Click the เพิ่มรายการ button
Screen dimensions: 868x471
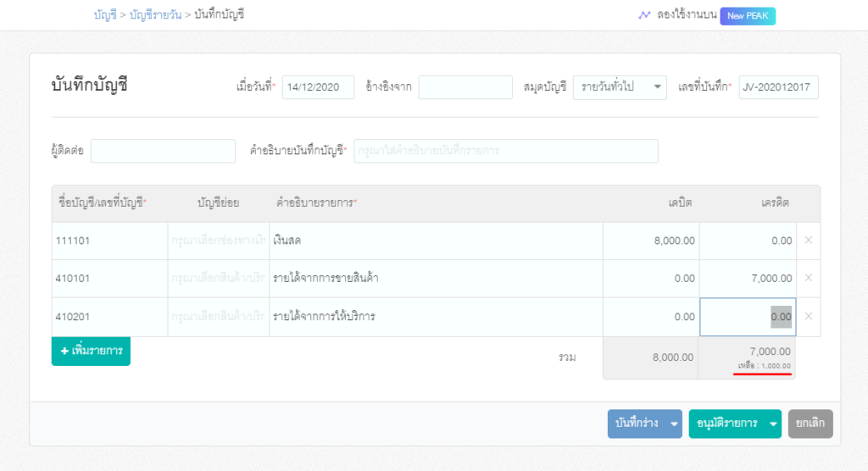[x=91, y=351]
